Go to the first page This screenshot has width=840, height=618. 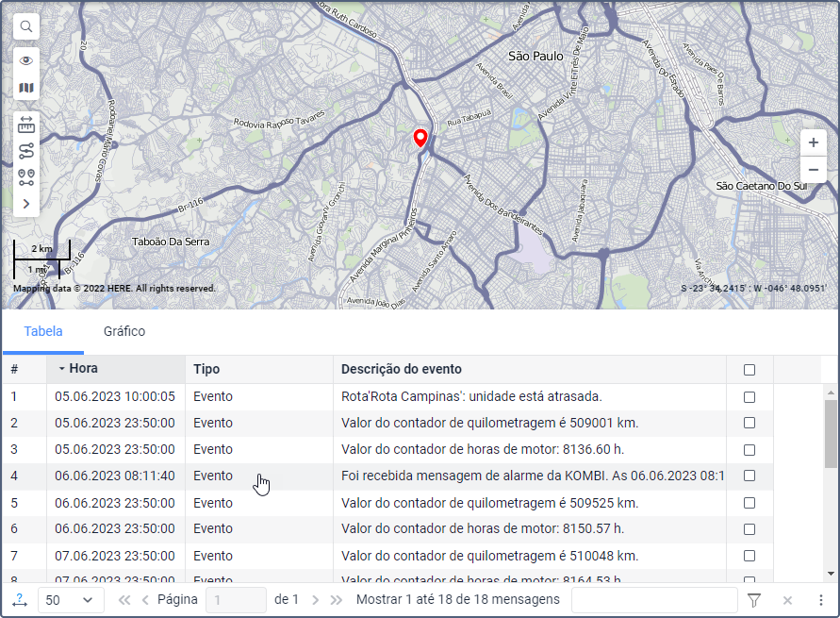pyautogui.click(x=124, y=600)
